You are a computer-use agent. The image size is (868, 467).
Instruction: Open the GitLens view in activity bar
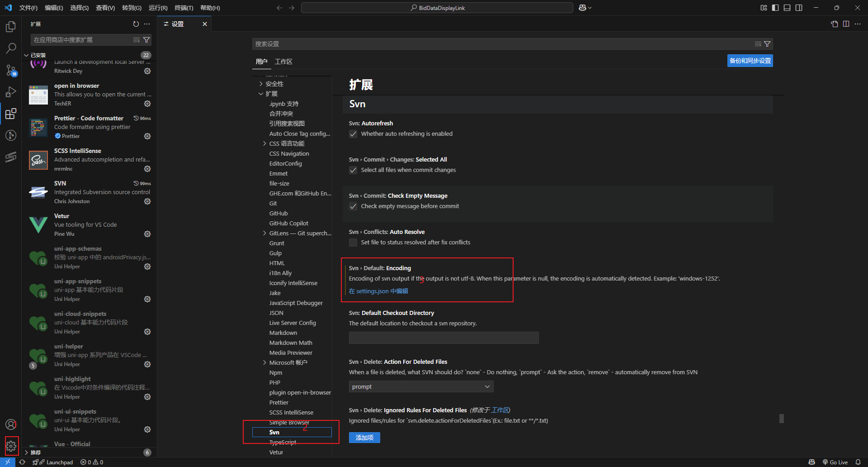pos(11,135)
